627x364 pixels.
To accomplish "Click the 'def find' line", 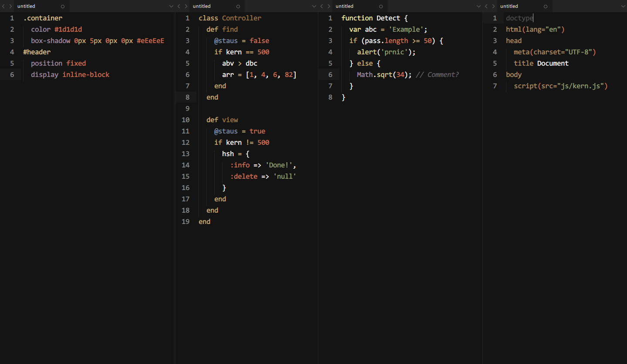I will (x=222, y=30).
